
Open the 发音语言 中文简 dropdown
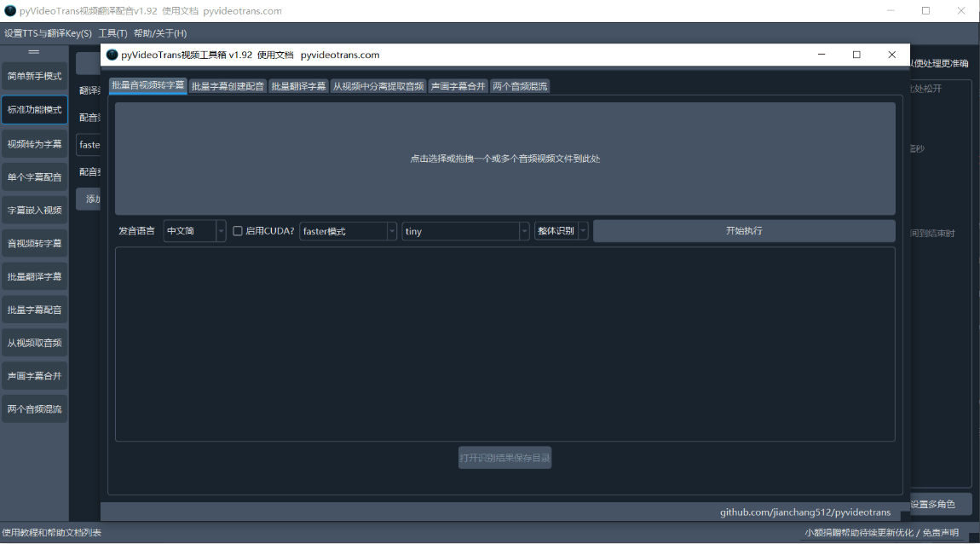[194, 231]
